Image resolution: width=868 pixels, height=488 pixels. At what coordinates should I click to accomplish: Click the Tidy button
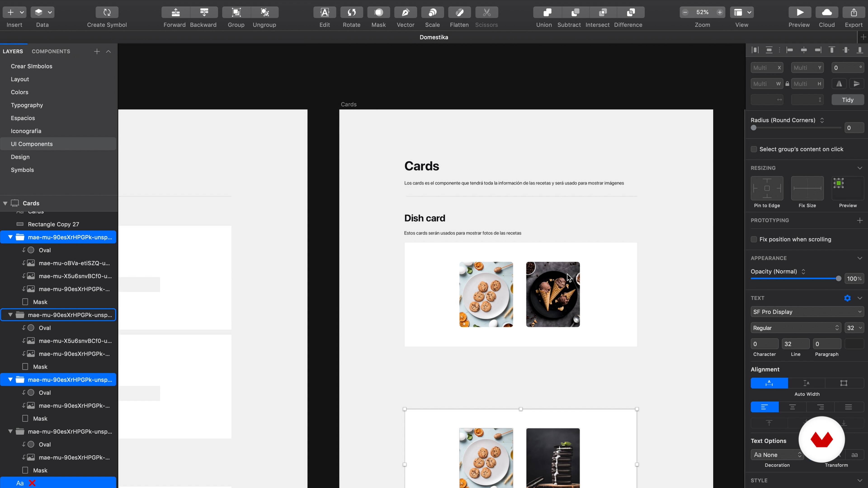[847, 100]
